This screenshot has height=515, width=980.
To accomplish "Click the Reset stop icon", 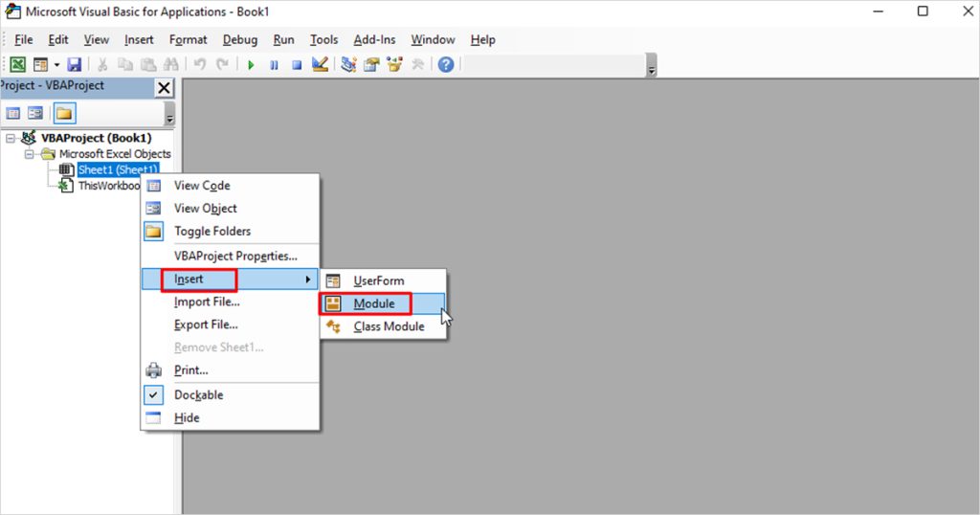I will 297,65.
